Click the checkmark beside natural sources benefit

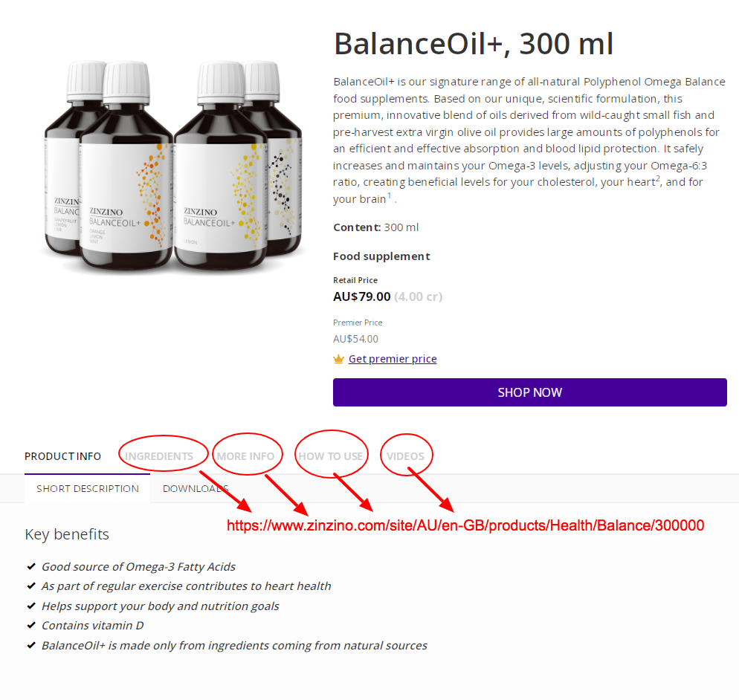(x=31, y=645)
